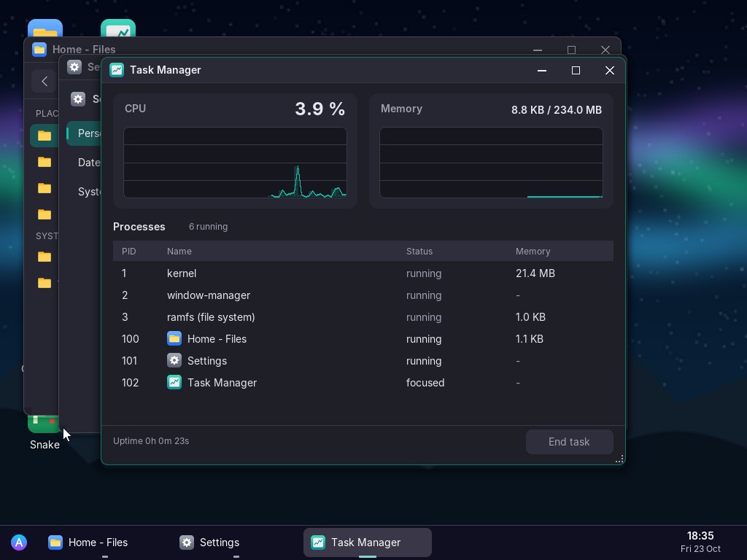
Task: Click the Task Manager title bar icon
Action: (x=117, y=70)
